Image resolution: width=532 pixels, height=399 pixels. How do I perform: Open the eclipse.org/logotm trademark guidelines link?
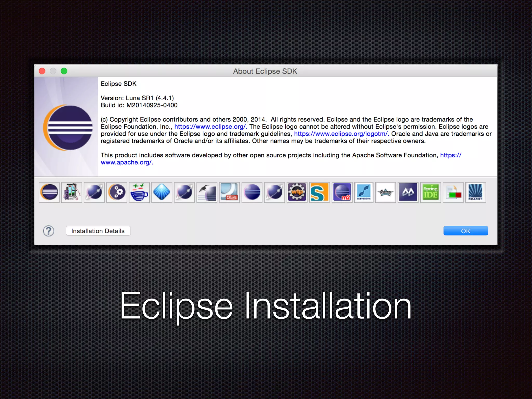point(342,134)
